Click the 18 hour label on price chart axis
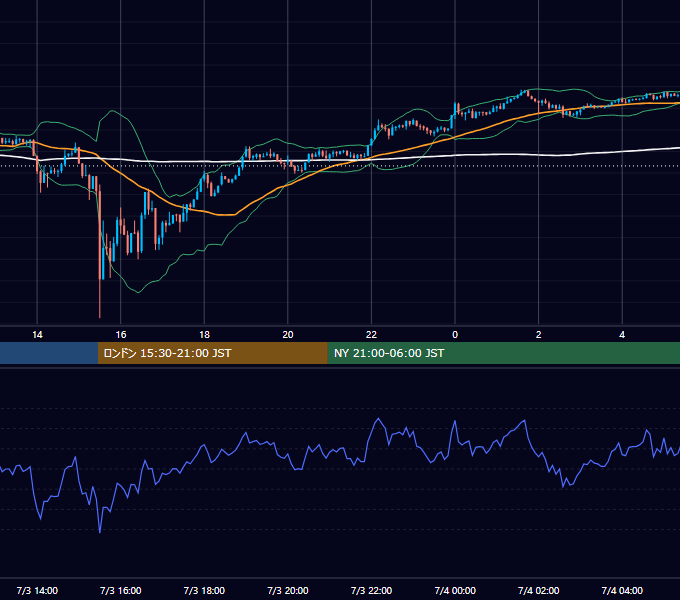The width and height of the screenshot is (680, 600). click(x=204, y=335)
